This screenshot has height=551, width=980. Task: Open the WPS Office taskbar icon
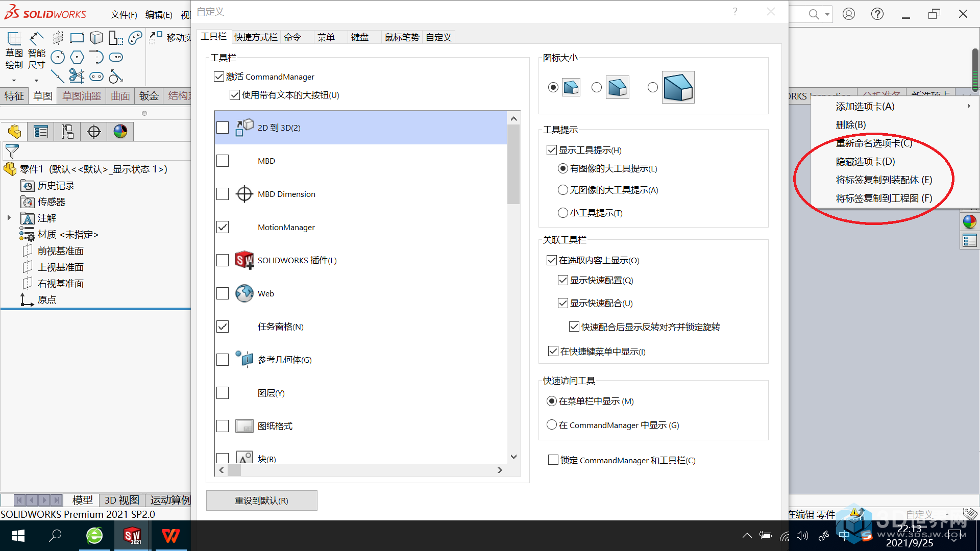click(x=170, y=536)
